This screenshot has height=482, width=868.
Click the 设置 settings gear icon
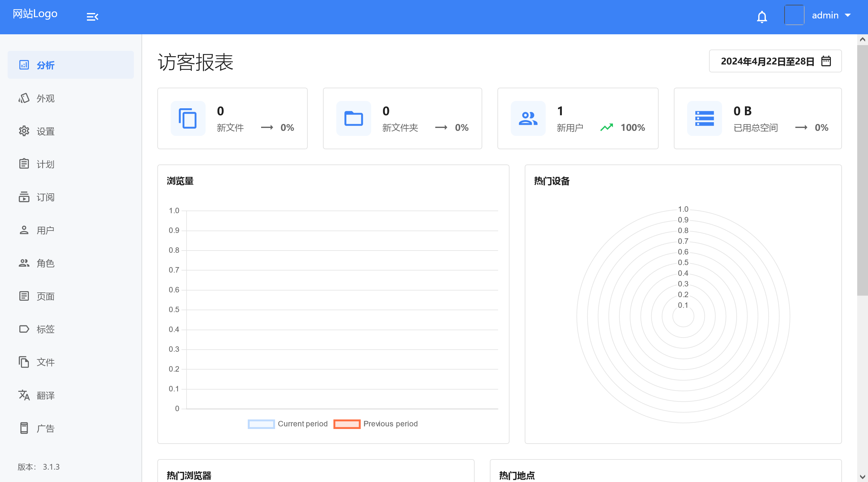24,131
